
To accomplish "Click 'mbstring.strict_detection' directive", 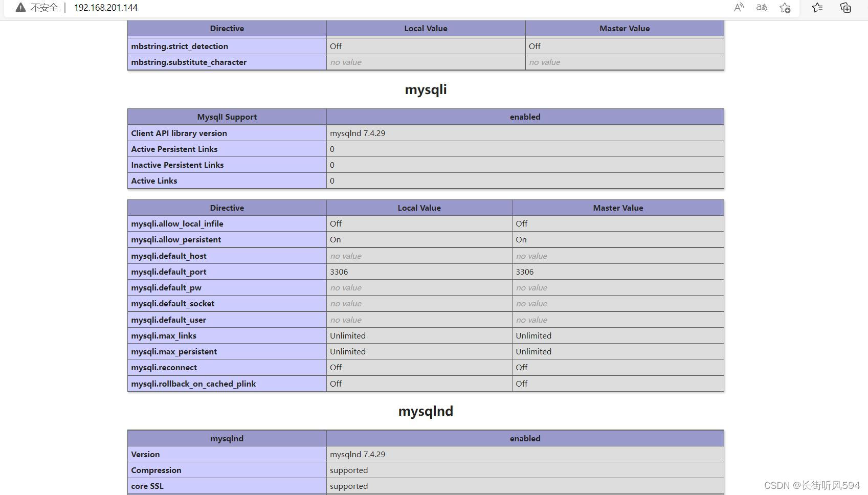I will [x=180, y=46].
